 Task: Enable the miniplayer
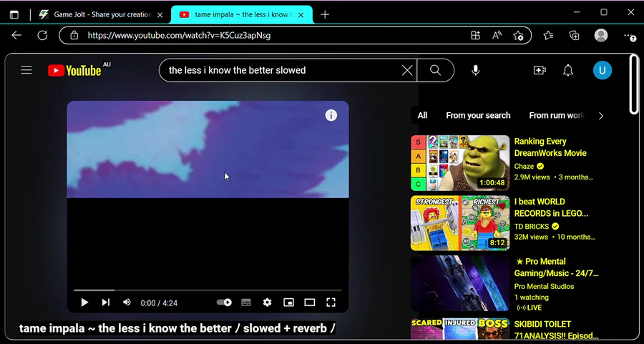[289, 303]
